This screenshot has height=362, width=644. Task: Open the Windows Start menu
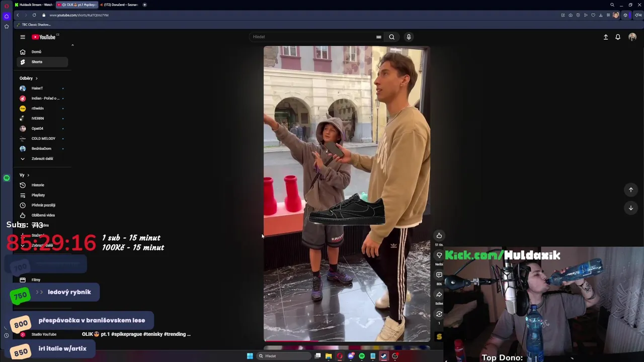pos(250,356)
